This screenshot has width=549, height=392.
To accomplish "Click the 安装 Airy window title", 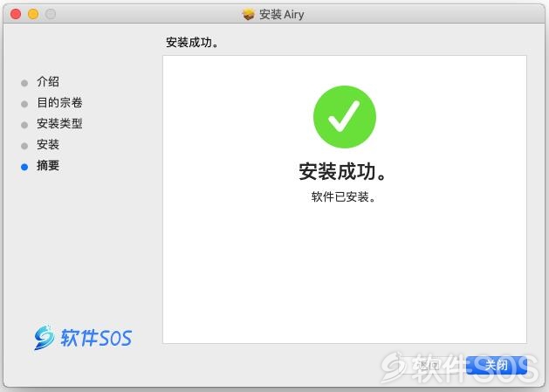I will [281, 14].
